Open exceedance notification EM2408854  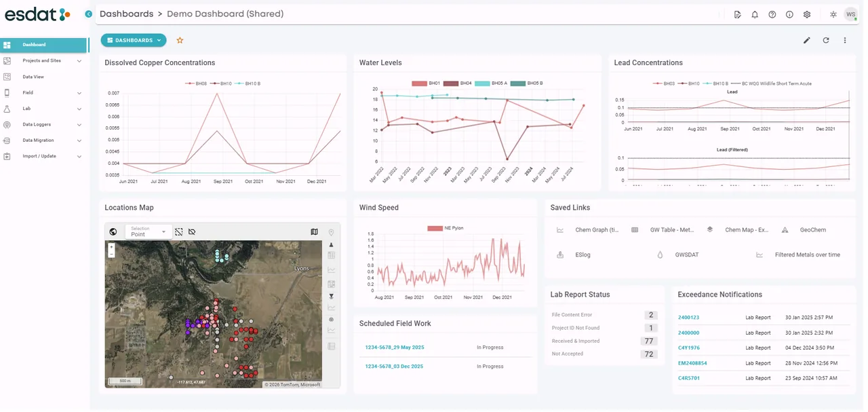[692, 363]
